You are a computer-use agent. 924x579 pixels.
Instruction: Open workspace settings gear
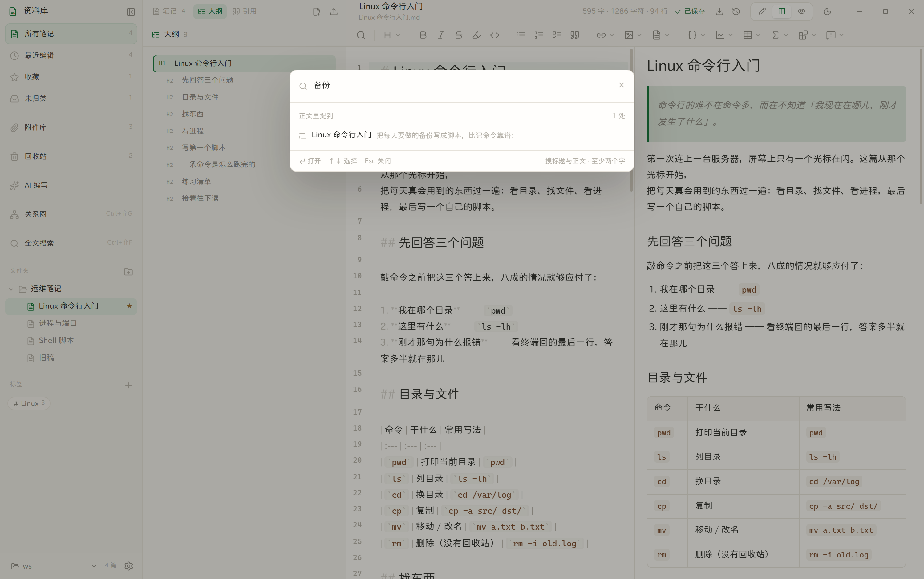point(129,565)
